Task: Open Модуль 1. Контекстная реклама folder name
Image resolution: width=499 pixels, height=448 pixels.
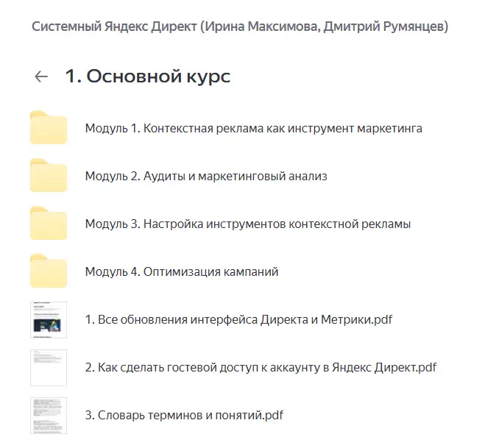Action: pos(253,129)
